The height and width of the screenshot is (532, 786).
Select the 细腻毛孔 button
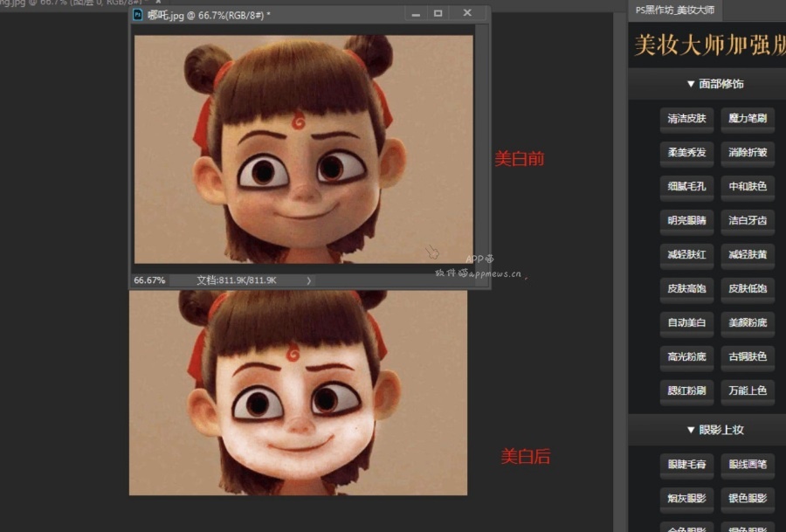tap(686, 187)
